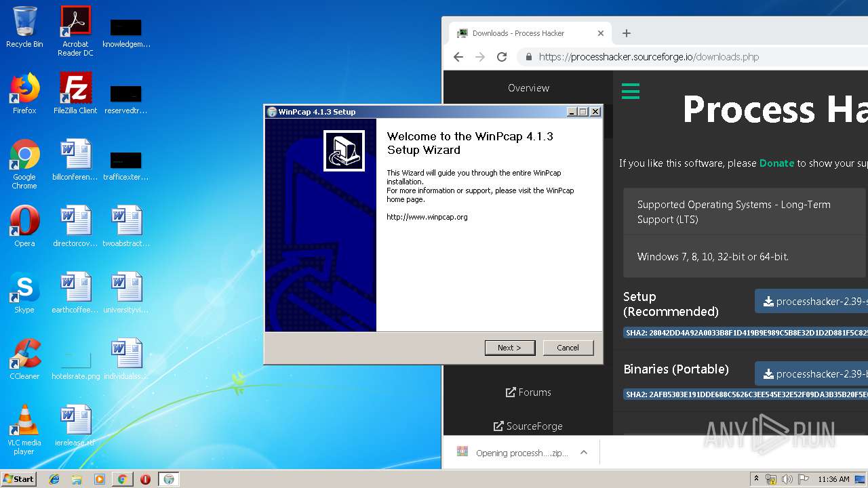The height and width of the screenshot is (488, 868).
Task: Open the Firefox desktop shortcut
Action: tap(24, 94)
